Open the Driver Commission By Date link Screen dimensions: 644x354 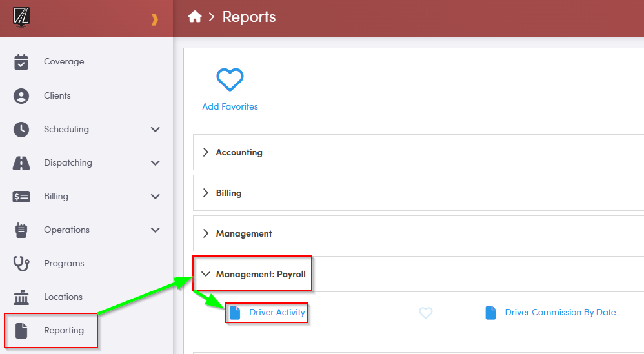[560, 313]
